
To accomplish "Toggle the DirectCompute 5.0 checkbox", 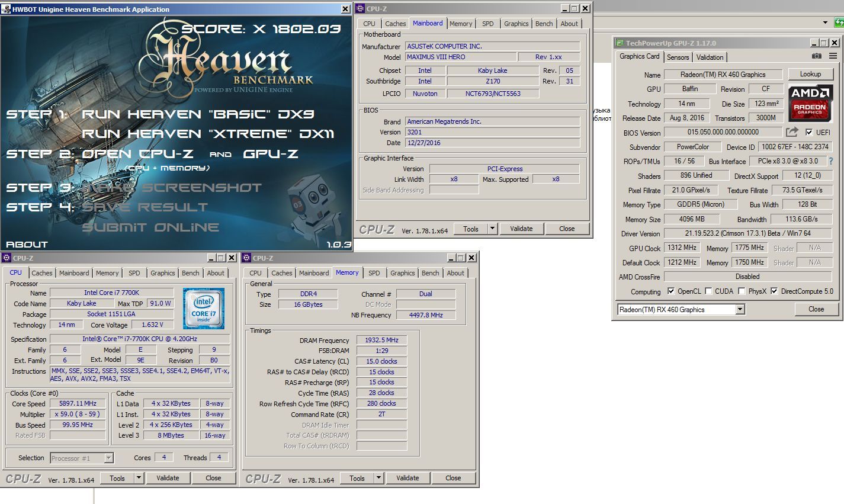I will [x=774, y=291].
